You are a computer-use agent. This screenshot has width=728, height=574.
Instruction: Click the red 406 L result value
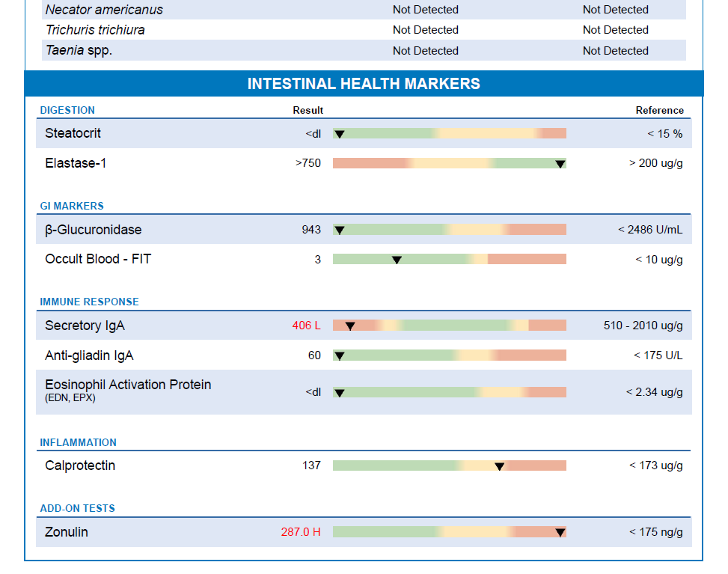(x=306, y=326)
